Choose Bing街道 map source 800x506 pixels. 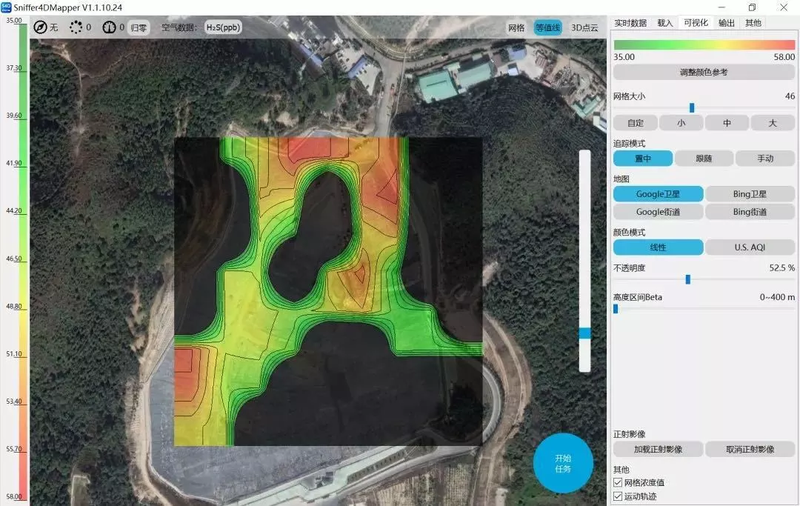[x=749, y=212]
